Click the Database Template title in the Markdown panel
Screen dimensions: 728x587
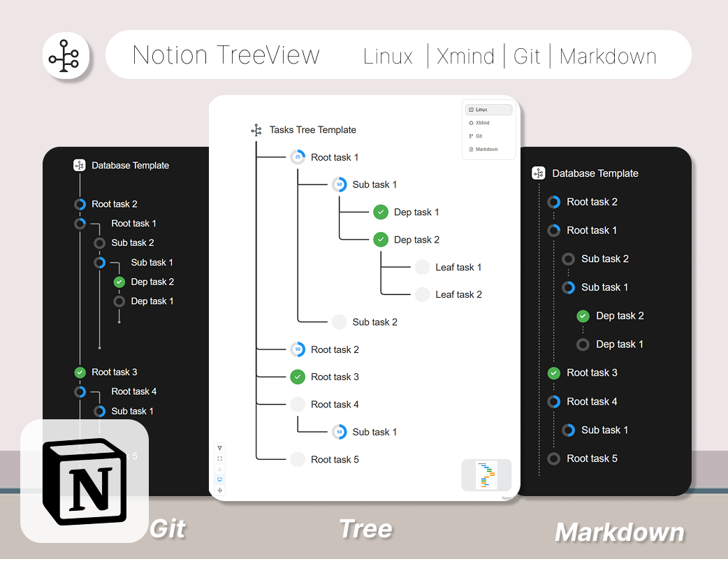595,174
